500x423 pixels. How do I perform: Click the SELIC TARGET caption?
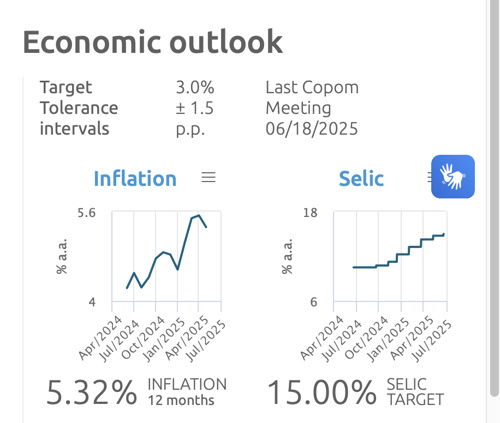tap(415, 392)
